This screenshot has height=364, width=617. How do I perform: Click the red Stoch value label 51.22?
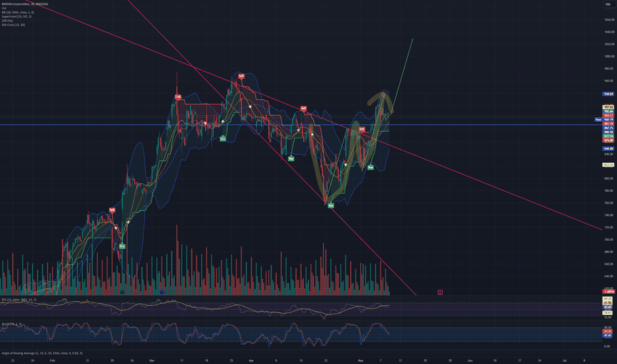pos(608,332)
